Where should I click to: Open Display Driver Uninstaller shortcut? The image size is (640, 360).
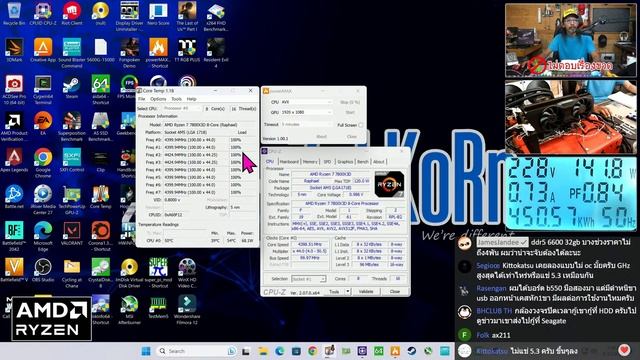click(129, 16)
